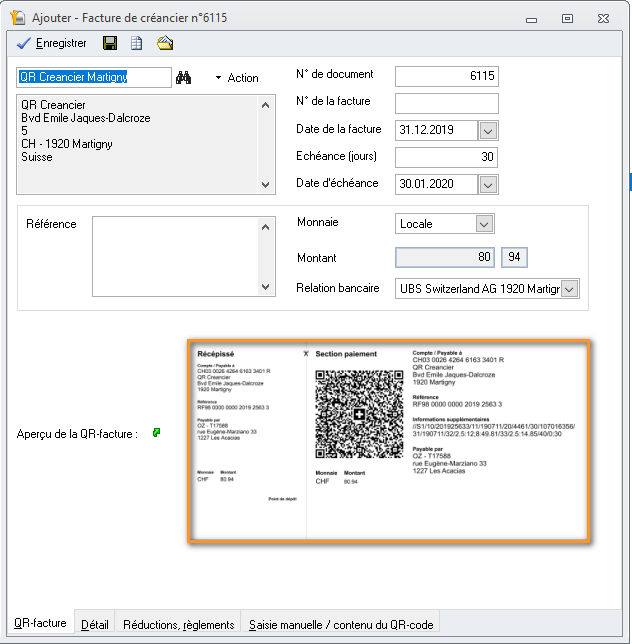632x644 pixels.
Task: Click the Date d'échéance field 30.01.2020
Action: tap(437, 184)
